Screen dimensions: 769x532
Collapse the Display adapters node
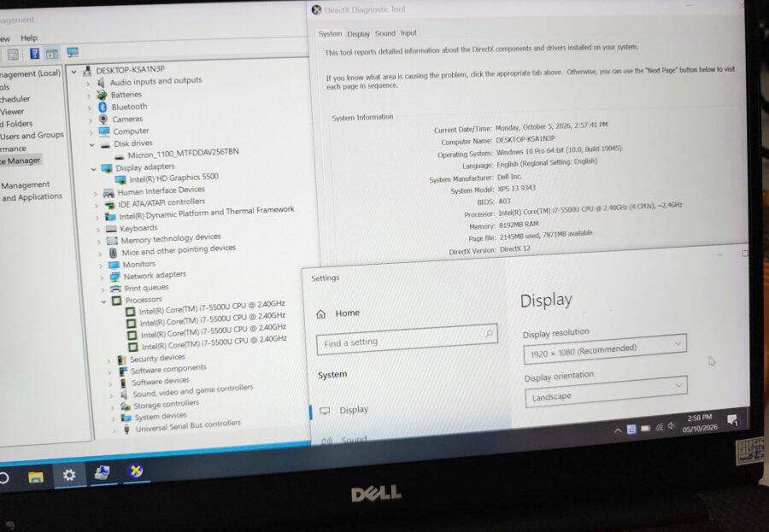point(93,169)
